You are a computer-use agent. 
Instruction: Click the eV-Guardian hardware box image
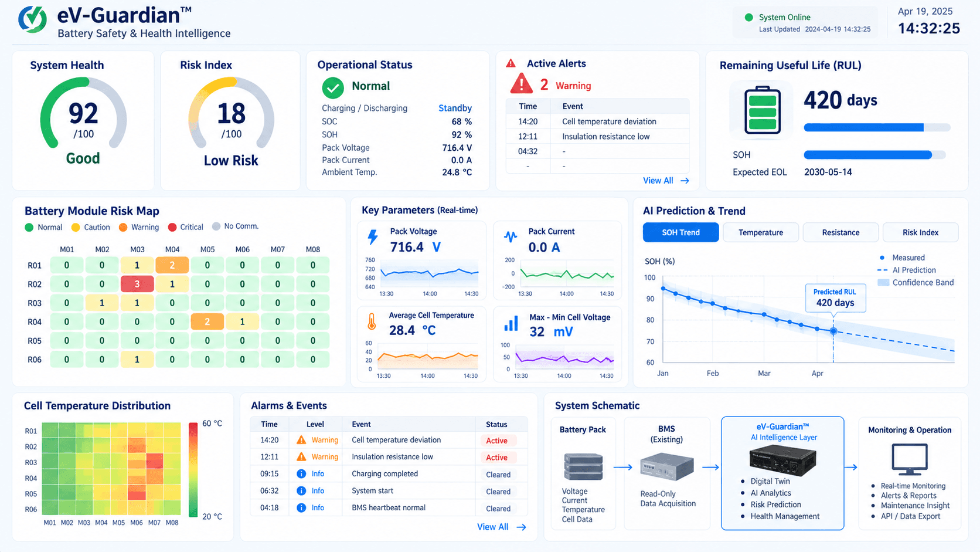click(x=782, y=460)
